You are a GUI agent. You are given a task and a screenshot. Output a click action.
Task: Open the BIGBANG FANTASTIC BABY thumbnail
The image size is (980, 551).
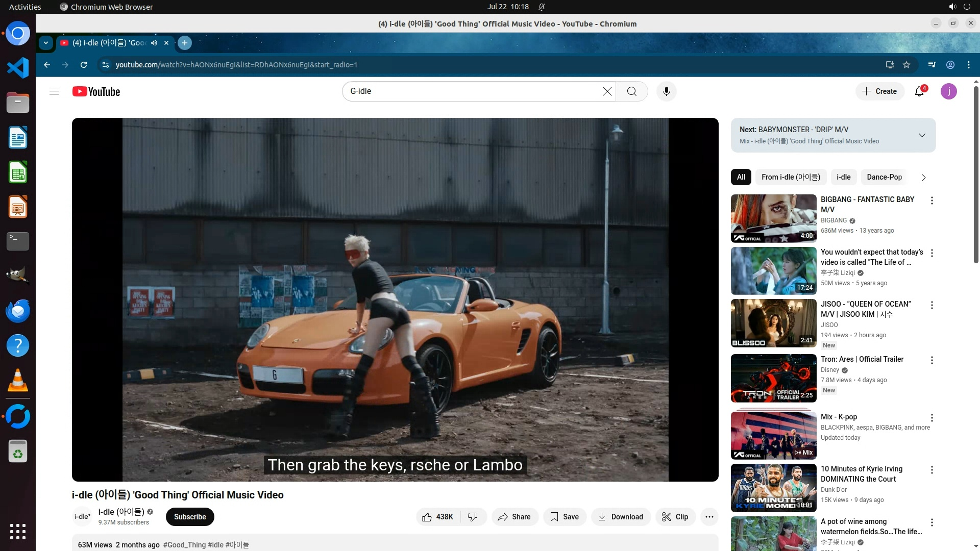(x=773, y=218)
